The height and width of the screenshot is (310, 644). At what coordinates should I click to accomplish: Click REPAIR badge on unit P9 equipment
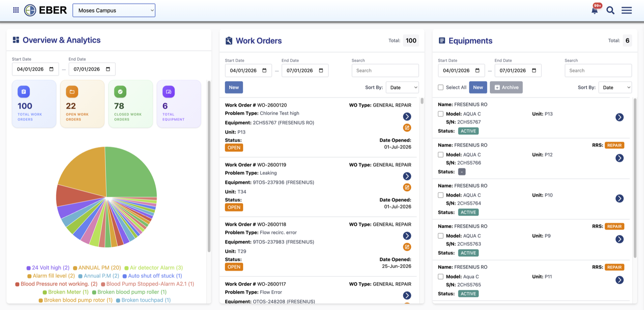click(x=615, y=227)
